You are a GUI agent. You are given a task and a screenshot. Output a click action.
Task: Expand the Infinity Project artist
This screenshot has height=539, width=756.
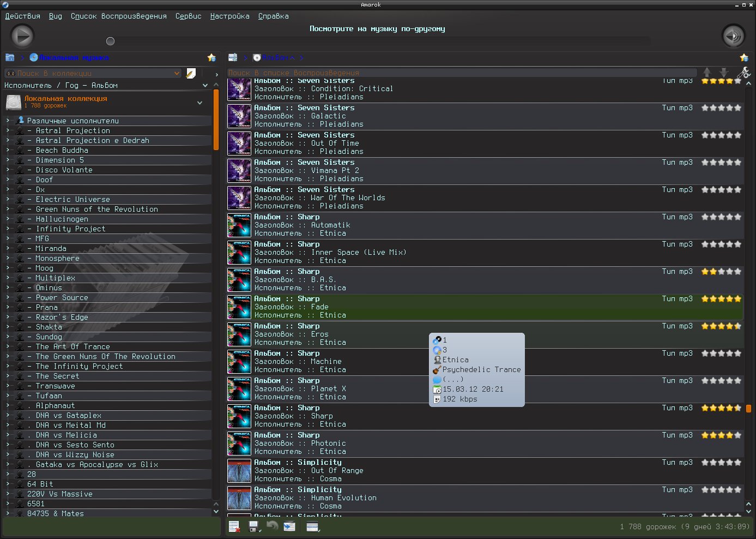tap(8, 229)
